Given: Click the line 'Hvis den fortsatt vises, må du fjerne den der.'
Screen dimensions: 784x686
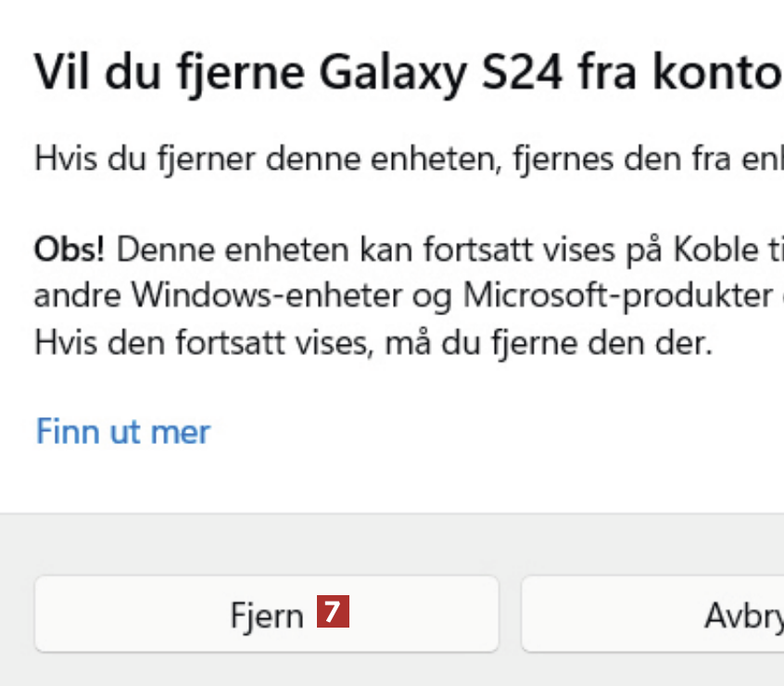Looking at the screenshot, I should [373, 346].
